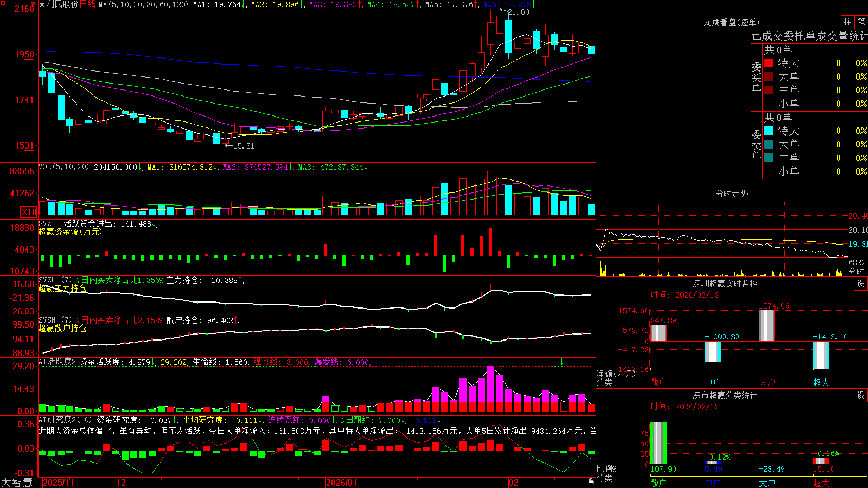Screen dimensions: 868x488
Task: Click the lock icon on the date axis
Action: [591, 481]
